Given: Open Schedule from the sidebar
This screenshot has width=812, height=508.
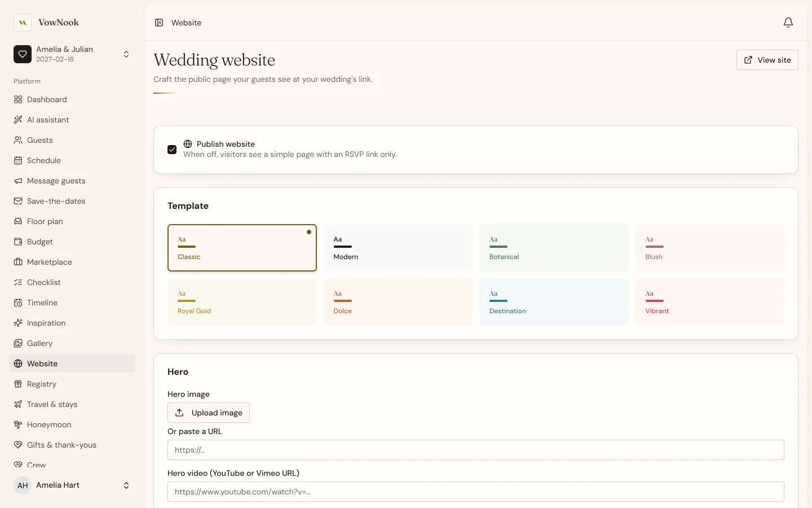Looking at the screenshot, I should 72,160.
